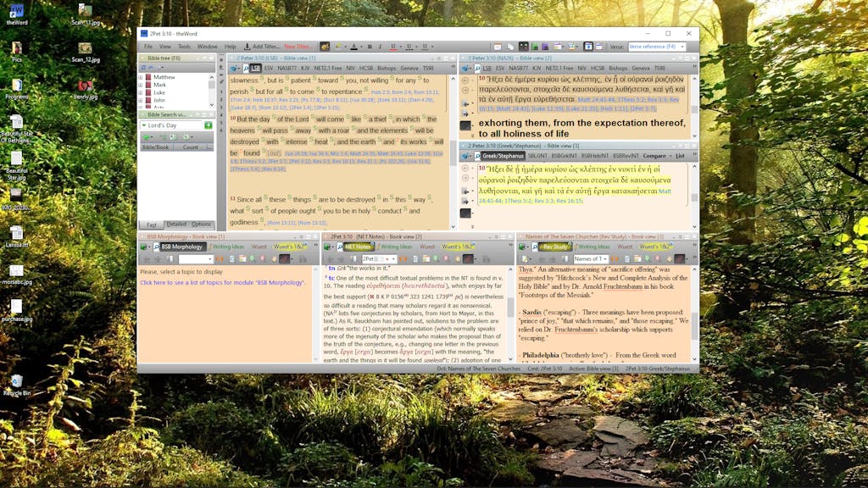868x488 pixels.
Task: Launch theWord from its desktop icon
Action: [15, 13]
